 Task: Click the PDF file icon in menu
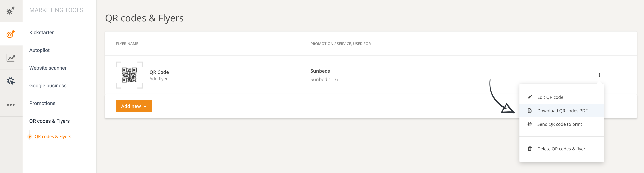[x=530, y=111]
